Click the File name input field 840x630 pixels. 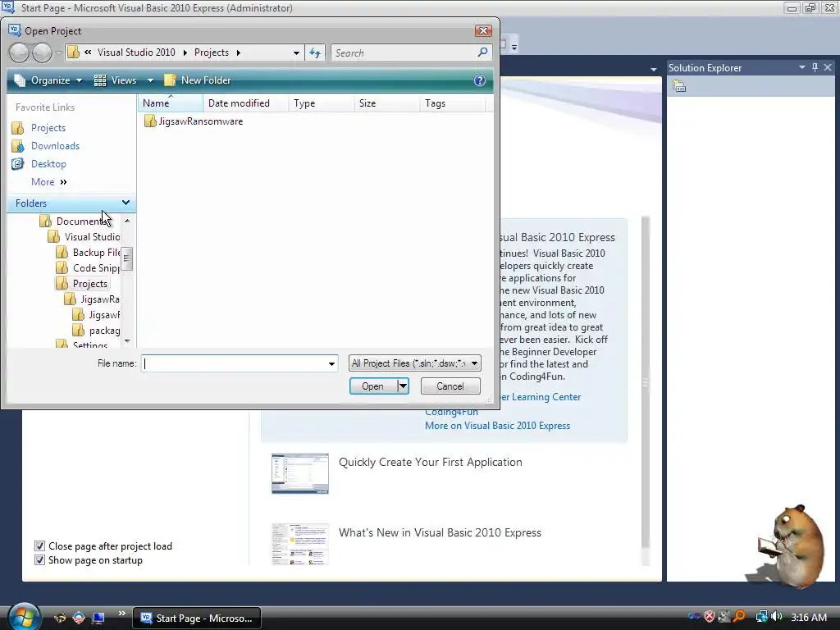[x=234, y=363]
